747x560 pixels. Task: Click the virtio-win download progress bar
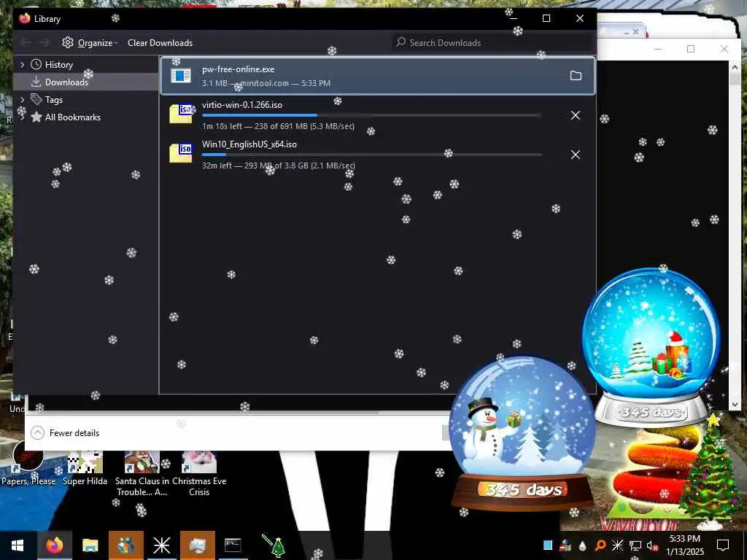click(371, 115)
